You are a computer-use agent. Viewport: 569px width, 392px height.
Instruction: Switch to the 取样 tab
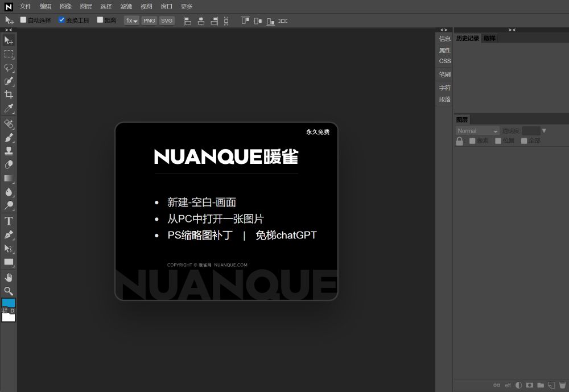click(x=489, y=39)
